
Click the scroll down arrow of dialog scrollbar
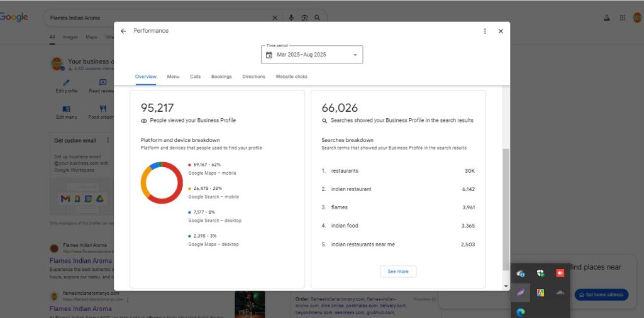506,286
